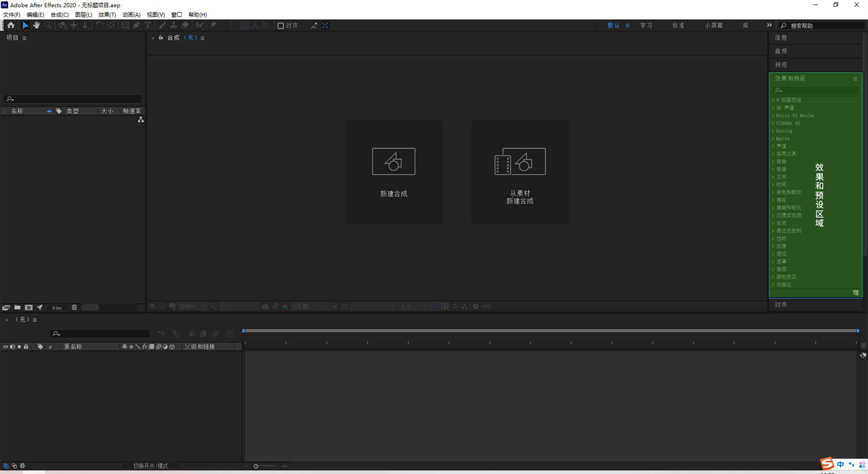868x474 pixels.
Task: Click the 从素材新建合成 button
Action: click(520, 172)
